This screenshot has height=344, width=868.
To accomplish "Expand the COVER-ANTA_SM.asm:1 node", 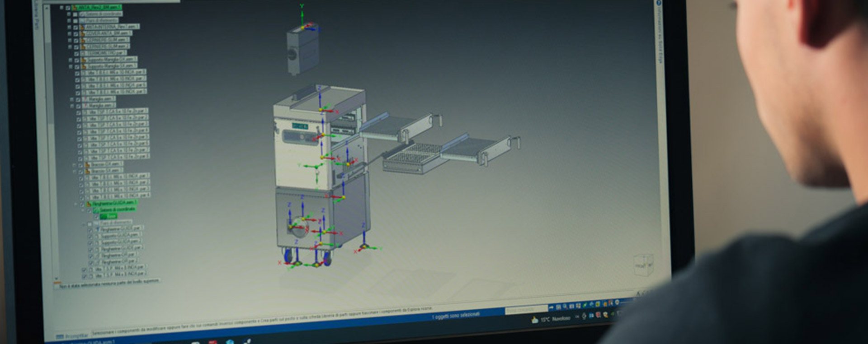I will point(69,33).
